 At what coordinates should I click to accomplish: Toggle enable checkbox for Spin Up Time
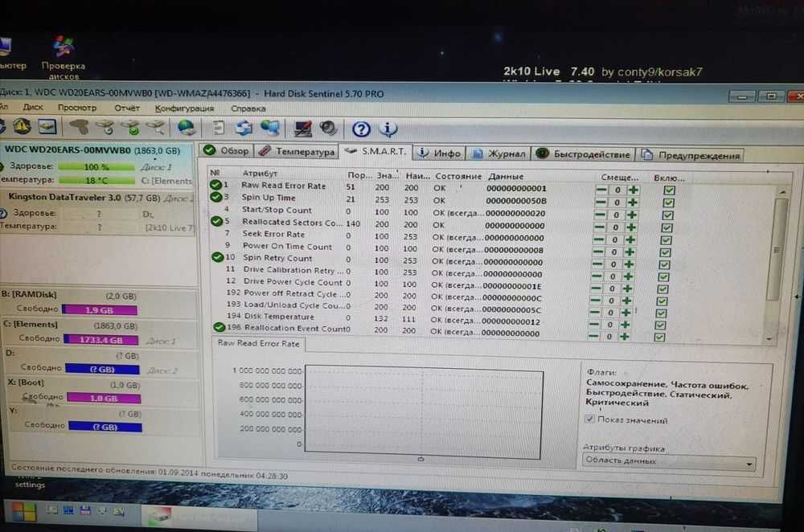tap(668, 203)
